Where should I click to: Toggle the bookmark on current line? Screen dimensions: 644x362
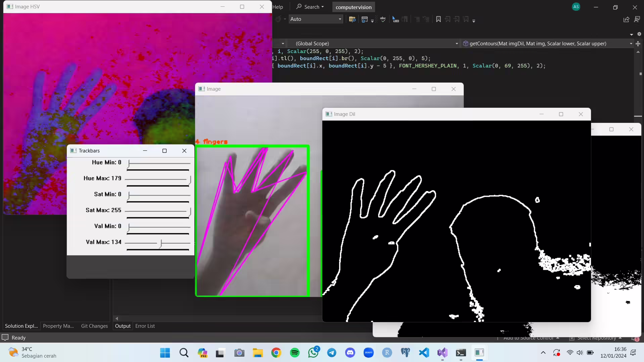click(438, 19)
